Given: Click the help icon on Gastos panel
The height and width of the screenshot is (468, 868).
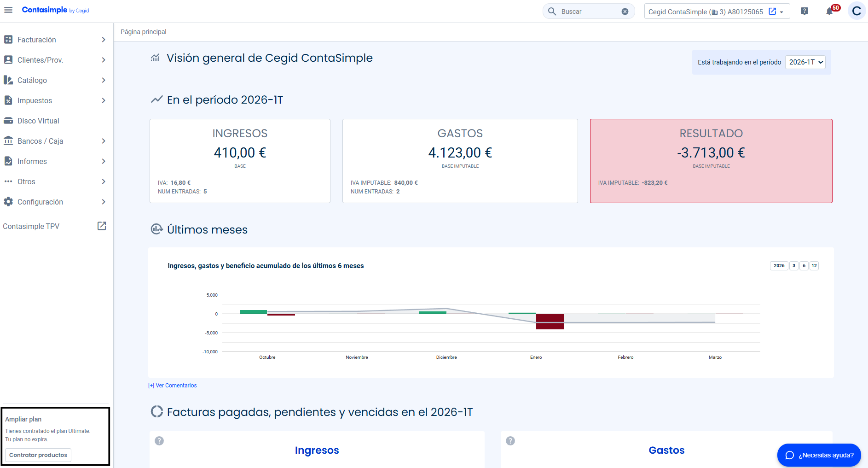Looking at the screenshot, I should (x=510, y=441).
